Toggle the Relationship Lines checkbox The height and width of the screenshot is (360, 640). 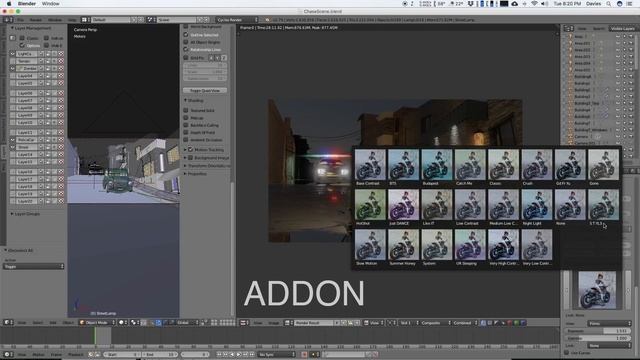pos(186,50)
